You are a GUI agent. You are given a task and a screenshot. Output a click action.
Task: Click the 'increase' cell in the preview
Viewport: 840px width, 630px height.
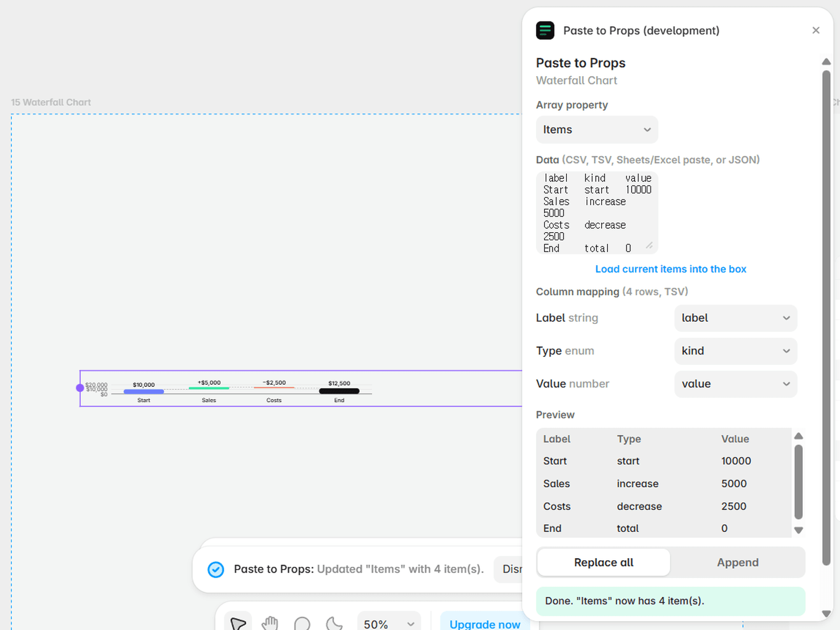coord(637,484)
